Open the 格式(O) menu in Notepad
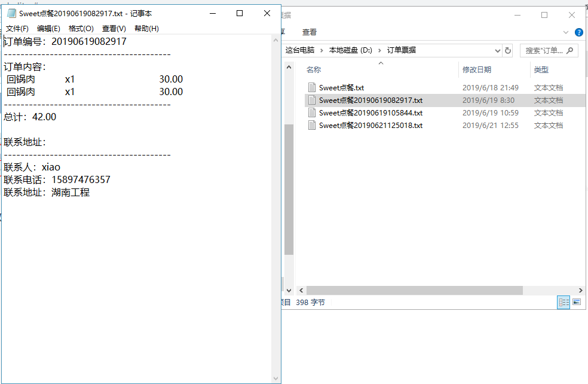The height and width of the screenshot is (384, 588). (79, 28)
